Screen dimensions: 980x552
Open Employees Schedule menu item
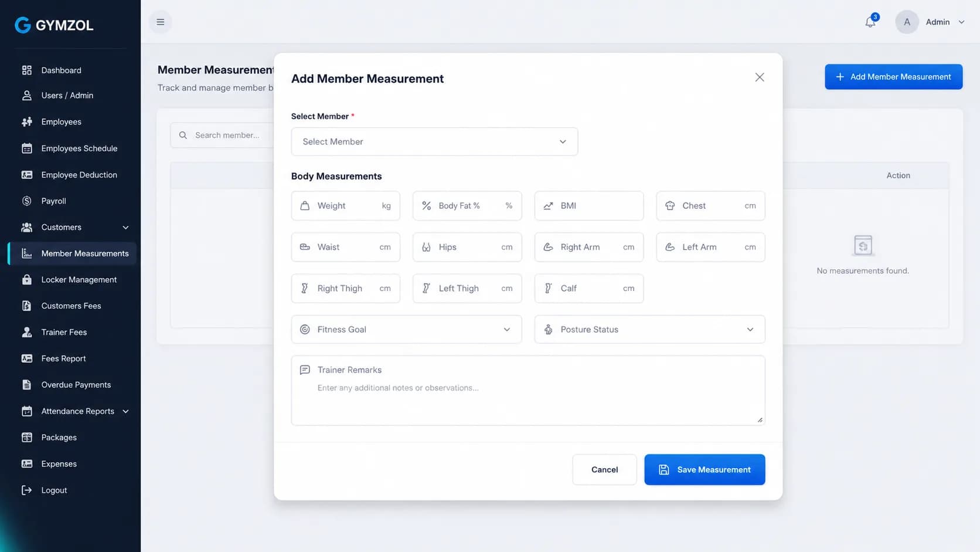pyautogui.click(x=73, y=148)
